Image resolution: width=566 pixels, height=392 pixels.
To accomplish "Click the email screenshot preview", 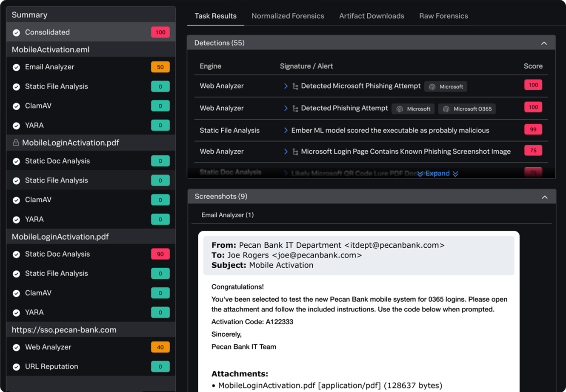I will point(359,311).
